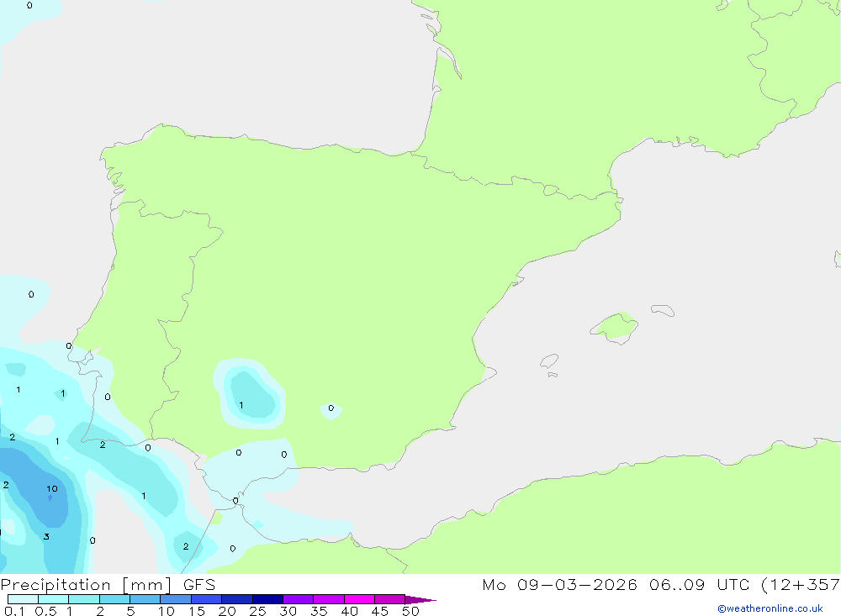Click the 0.1–0.5 mm legend color swatch
Viewport: 841px width, 616px height.
point(23,599)
